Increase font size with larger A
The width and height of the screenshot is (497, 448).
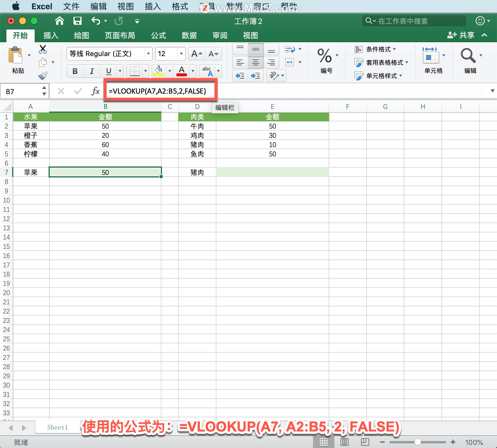(x=197, y=54)
